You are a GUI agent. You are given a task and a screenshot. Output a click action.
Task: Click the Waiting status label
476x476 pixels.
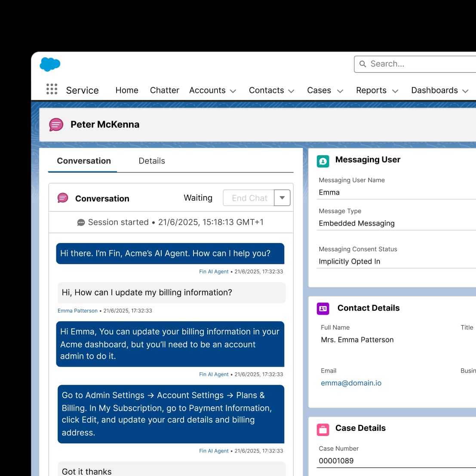coord(198,198)
